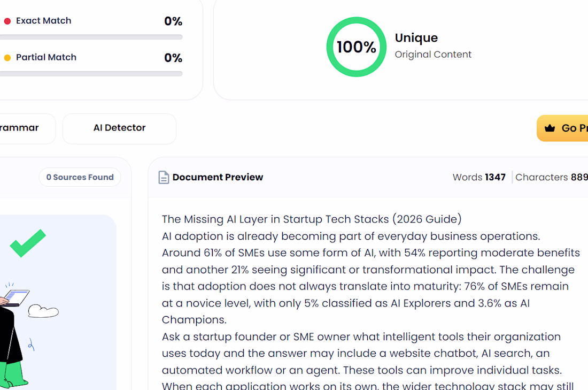
Task: Click the Exact Match progress bar
Action: [x=91, y=37]
